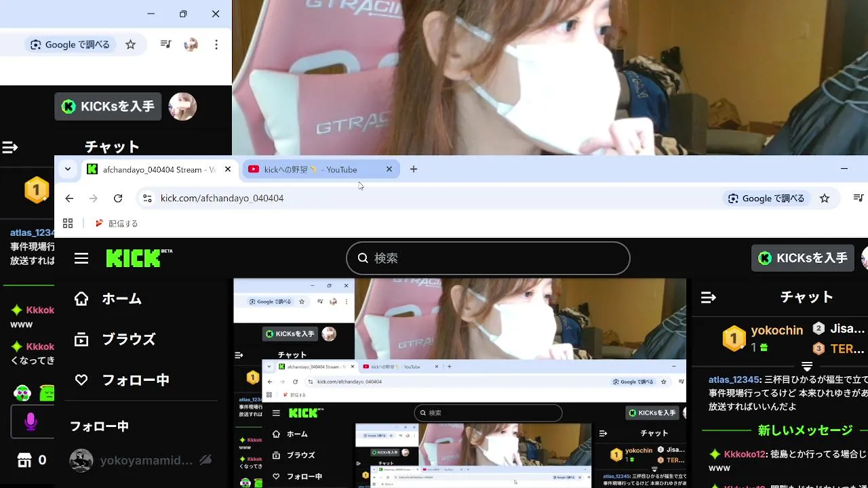Close the afchandayo_040404 Stream tab
Viewport: 868px width, 488px height.
click(228, 169)
